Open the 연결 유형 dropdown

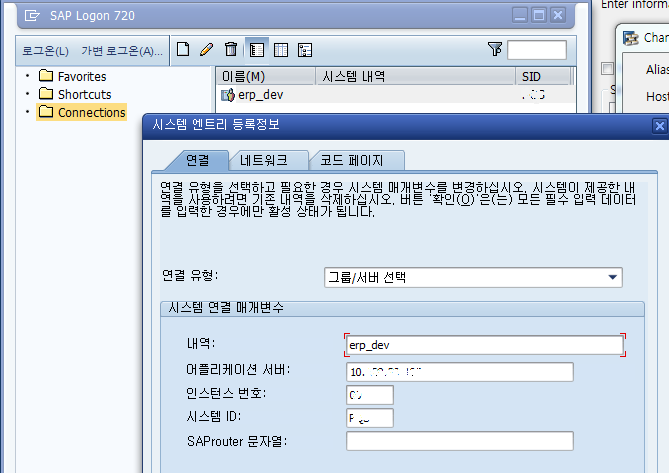point(473,278)
